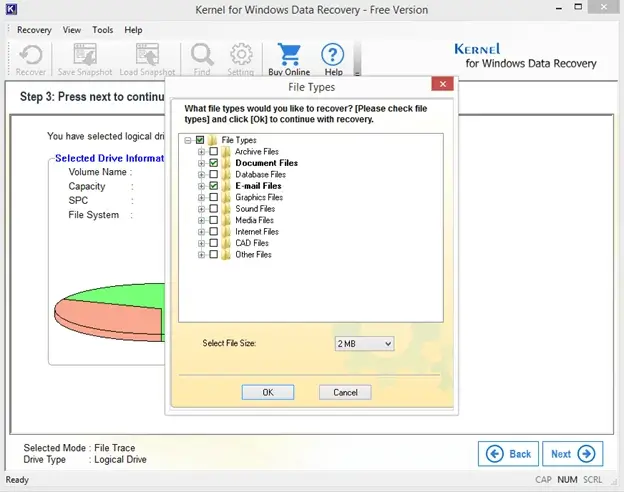
Task: Go Back to the previous step
Action: click(x=508, y=454)
